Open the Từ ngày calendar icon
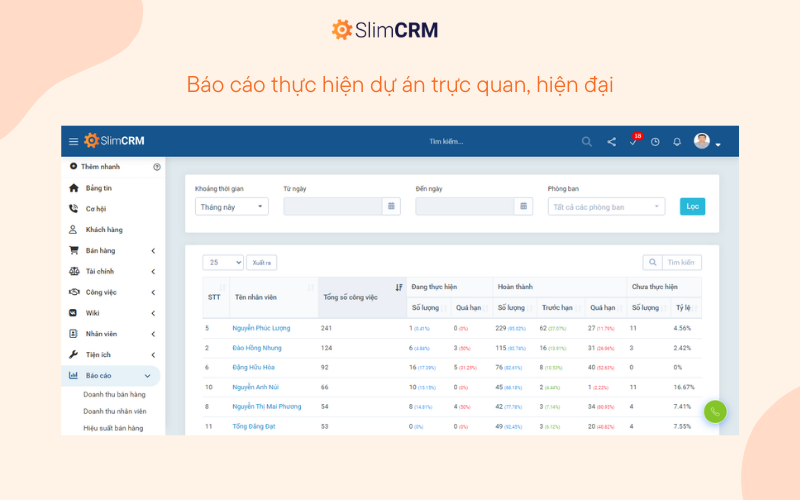Screen dimensions: 800x500 tap(391, 206)
